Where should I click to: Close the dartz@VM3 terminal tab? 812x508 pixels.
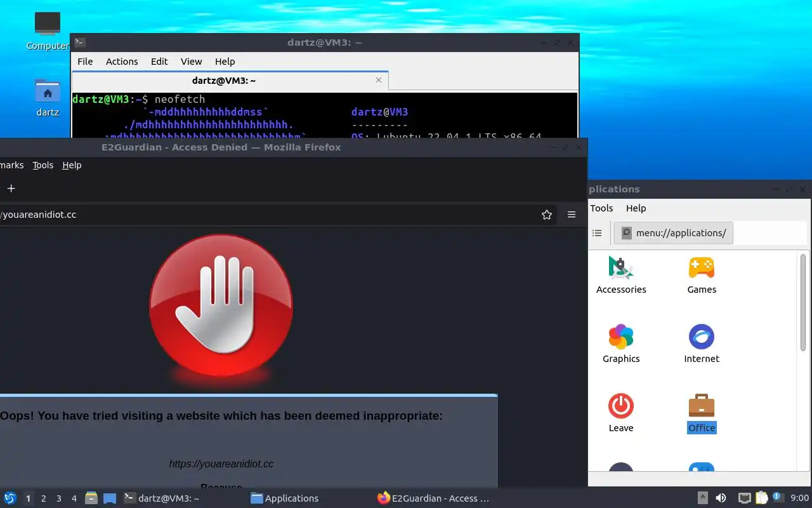point(379,80)
